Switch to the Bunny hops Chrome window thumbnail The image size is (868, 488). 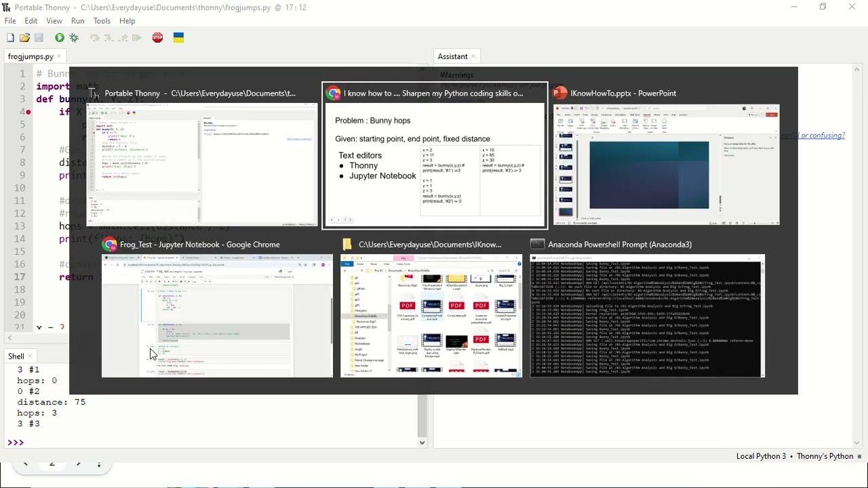(434, 165)
